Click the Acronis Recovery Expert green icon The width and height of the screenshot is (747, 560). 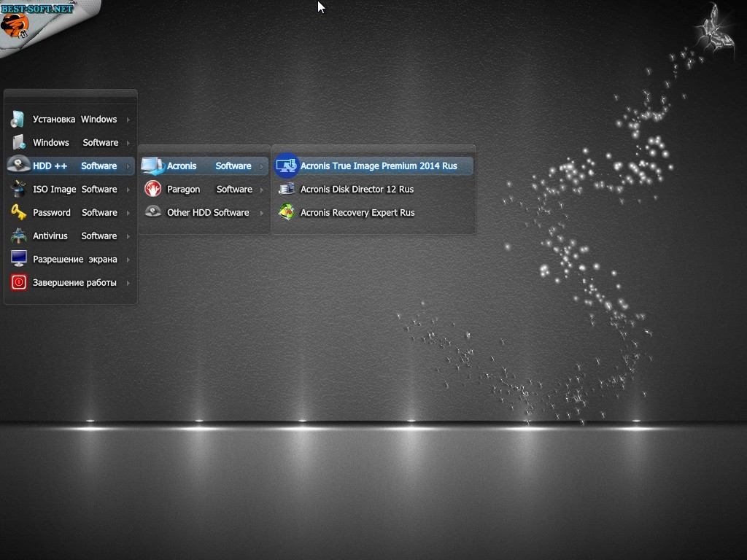tap(286, 212)
